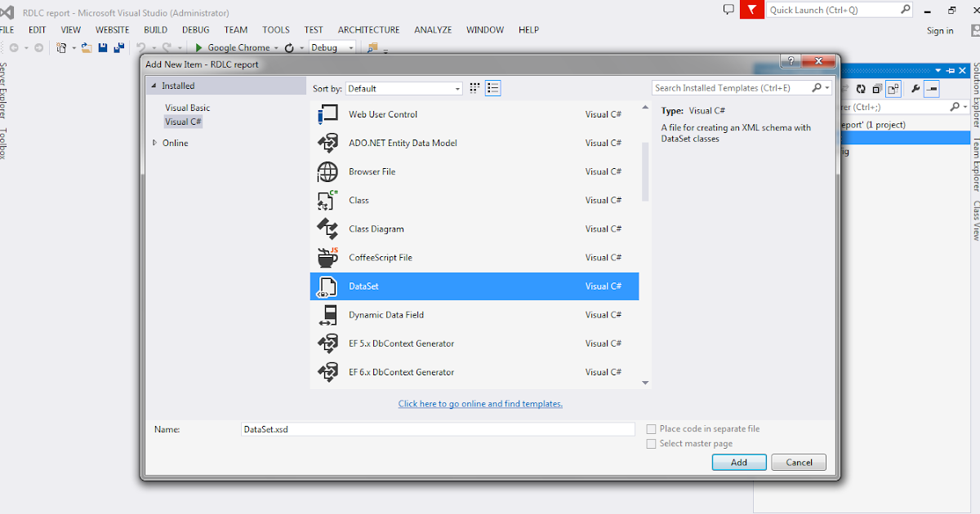Select the Dynamic Data Field icon
Image resolution: width=980 pixels, height=514 pixels.
[327, 315]
